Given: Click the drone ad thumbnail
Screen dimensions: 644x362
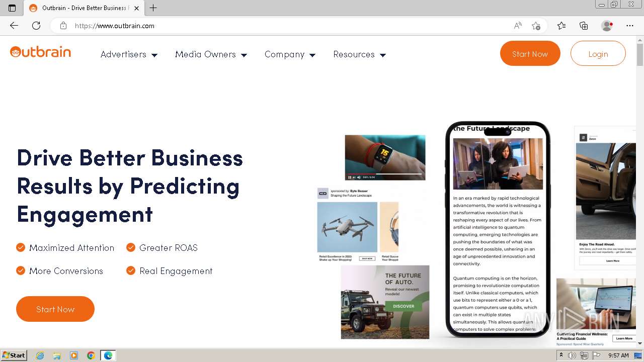Looking at the screenshot, I should (347, 227).
